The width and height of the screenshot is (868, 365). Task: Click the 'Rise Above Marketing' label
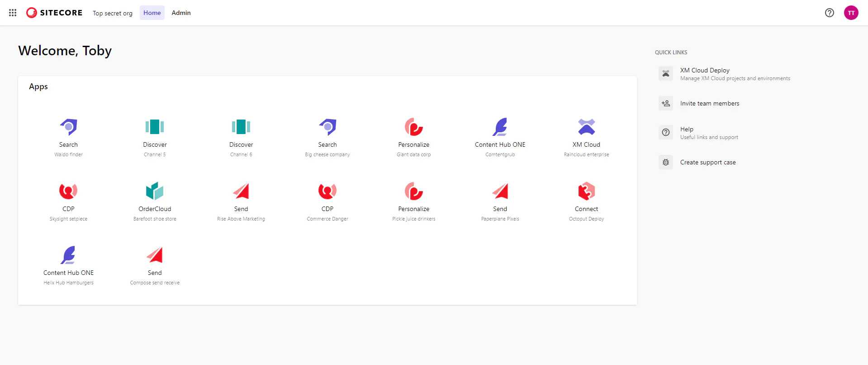click(x=241, y=219)
